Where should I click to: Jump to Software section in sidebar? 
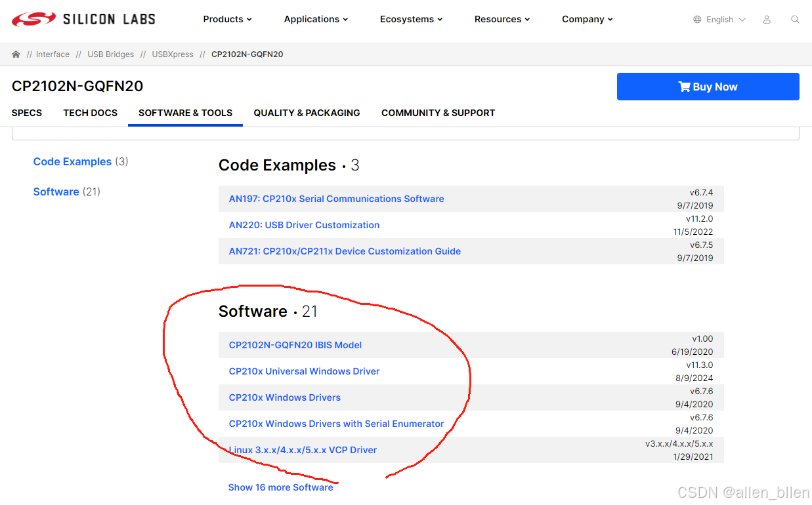(56, 192)
